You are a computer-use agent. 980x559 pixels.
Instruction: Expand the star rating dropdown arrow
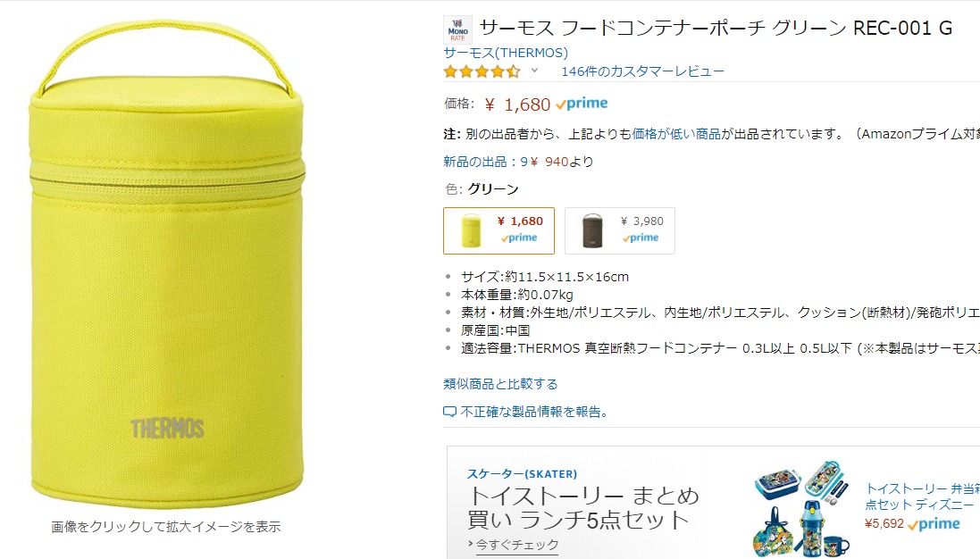[x=534, y=71]
